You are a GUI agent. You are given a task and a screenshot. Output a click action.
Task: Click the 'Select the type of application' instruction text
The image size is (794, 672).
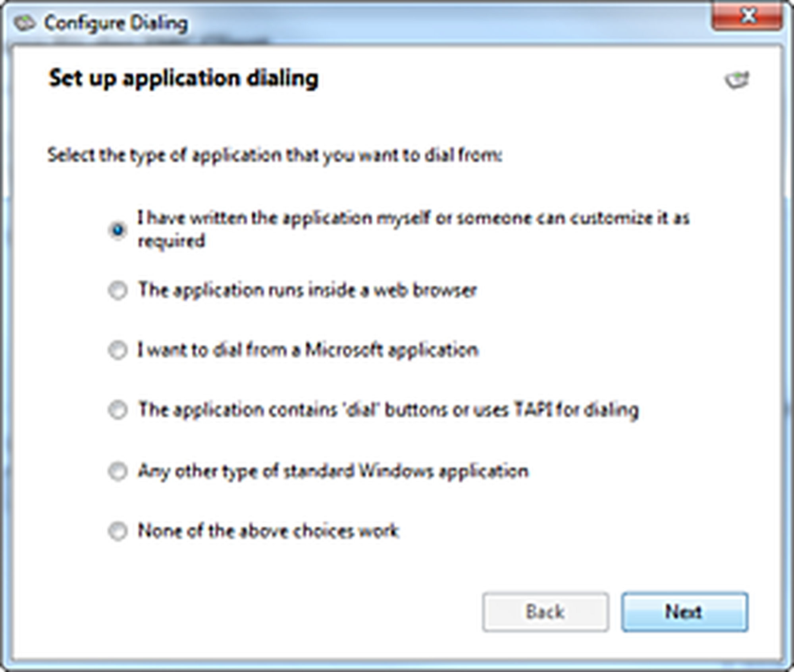(x=275, y=155)
